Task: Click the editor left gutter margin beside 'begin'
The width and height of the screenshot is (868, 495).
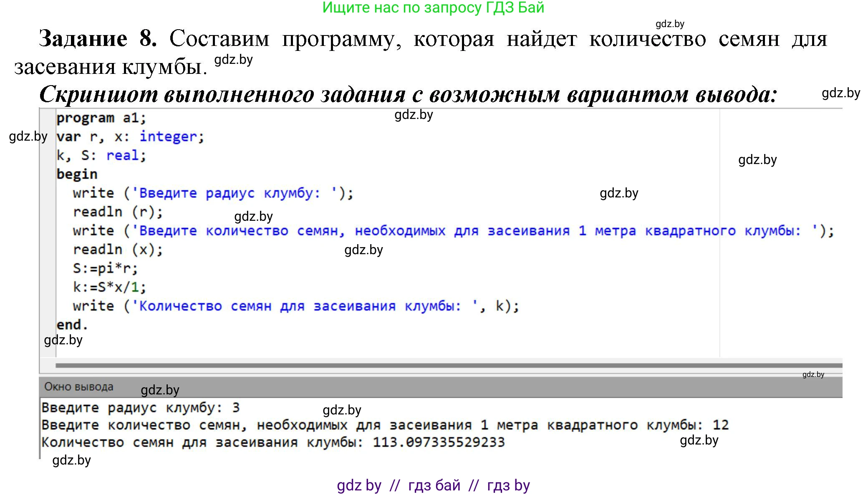Action: tap(48, 174)
